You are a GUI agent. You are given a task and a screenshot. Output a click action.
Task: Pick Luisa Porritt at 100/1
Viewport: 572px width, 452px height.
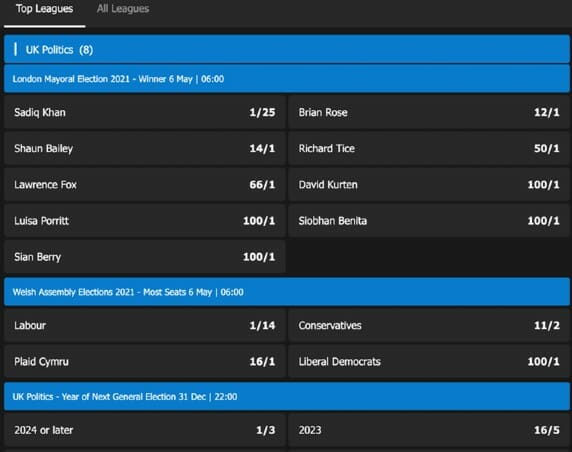[144, 221]
